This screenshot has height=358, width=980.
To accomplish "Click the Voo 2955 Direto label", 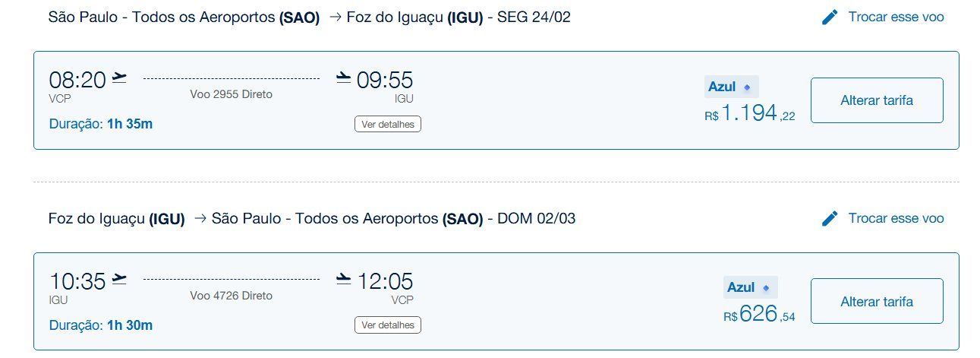I will coord(231,94).
